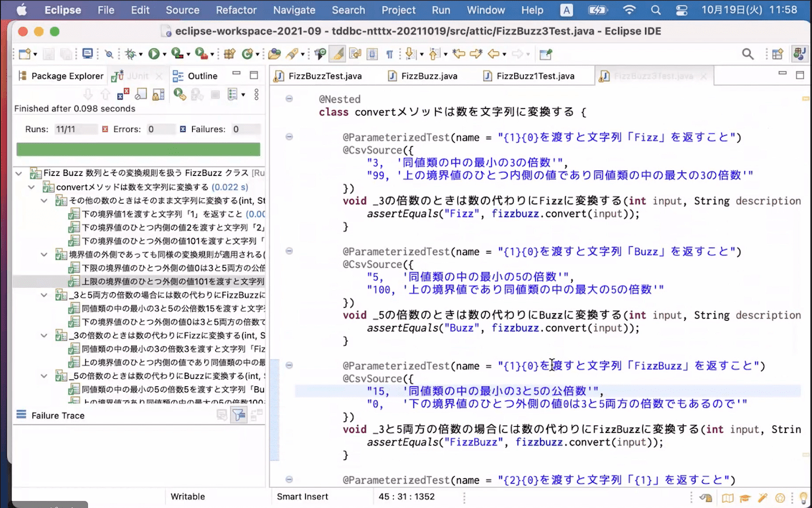Open the FizzBuzz.java editor tab
The image size is (812, 508).
coord(423,76)
